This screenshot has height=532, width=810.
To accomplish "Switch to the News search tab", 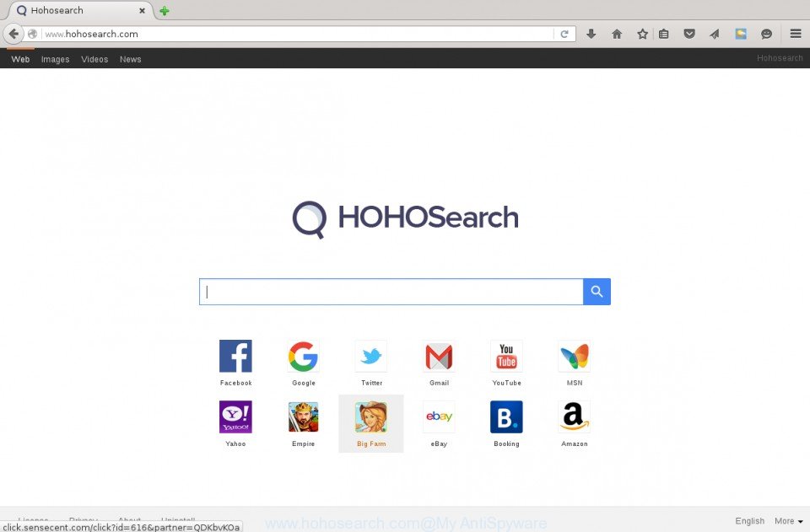I will tap(130, 59).
